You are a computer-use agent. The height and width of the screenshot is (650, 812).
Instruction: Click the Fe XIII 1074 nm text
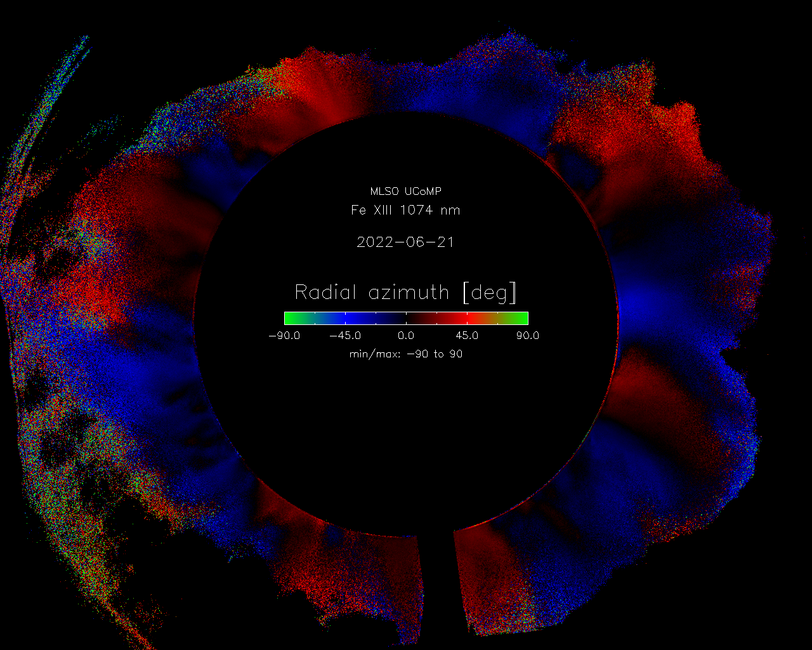click(405, 210)
